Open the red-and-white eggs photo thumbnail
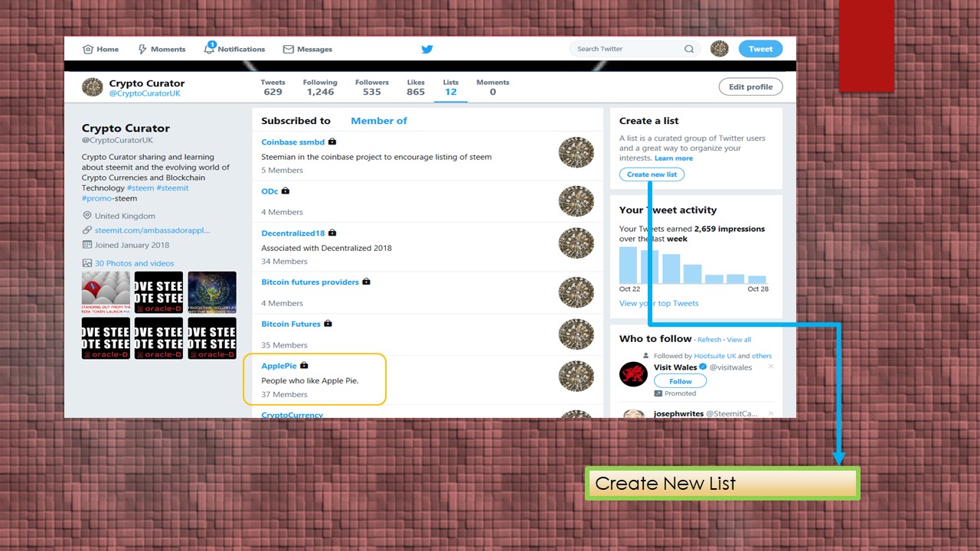 click(106, 293)
